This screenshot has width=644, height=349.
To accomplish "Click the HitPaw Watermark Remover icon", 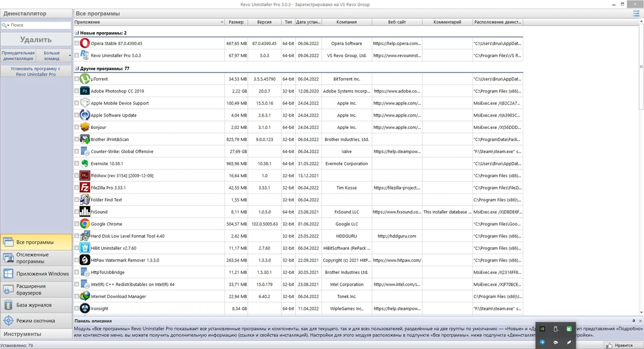I will [85, 260].
